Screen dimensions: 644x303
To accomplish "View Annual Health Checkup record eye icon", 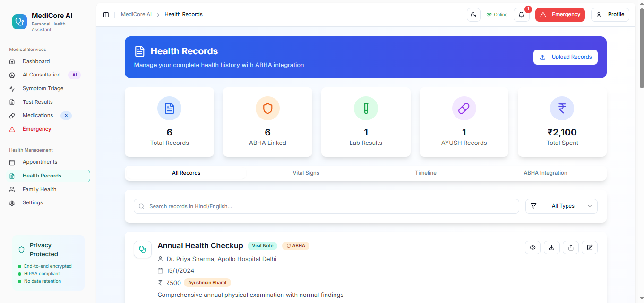I will 532,248.
